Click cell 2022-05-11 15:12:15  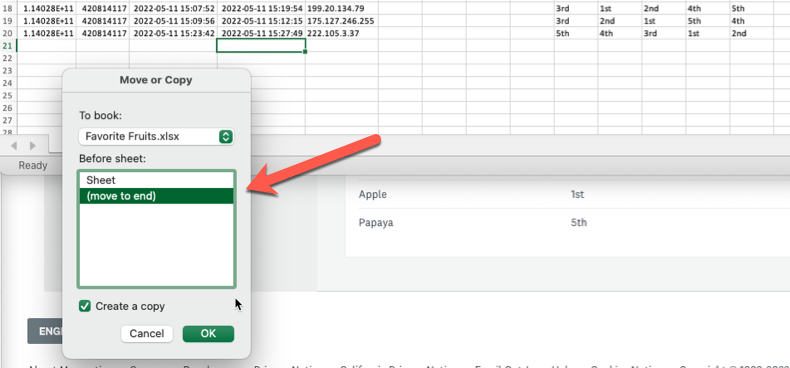pyautogui.click(x=261, y=21)
